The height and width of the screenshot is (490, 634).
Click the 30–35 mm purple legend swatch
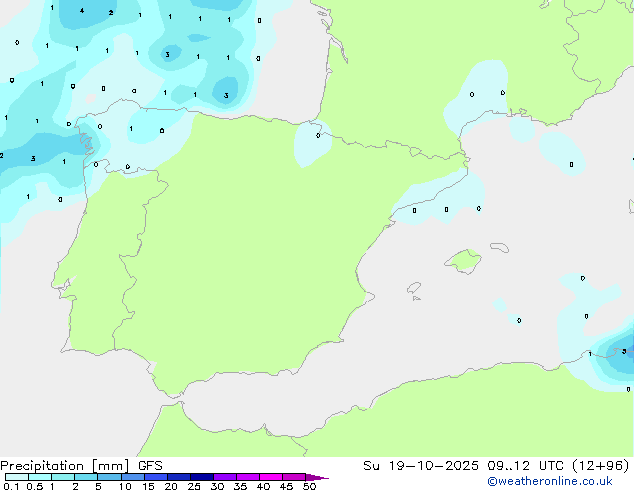[x=225, y=477]
